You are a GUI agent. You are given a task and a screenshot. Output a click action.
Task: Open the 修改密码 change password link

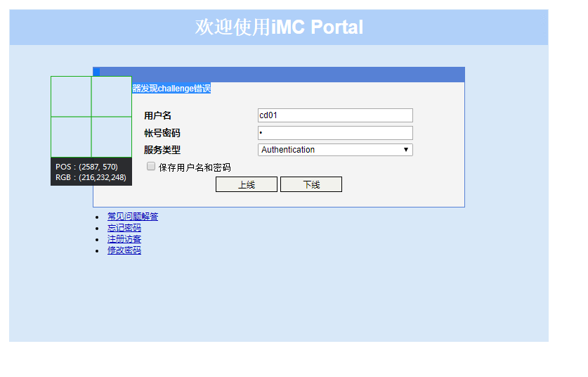(x=124, y=250)
